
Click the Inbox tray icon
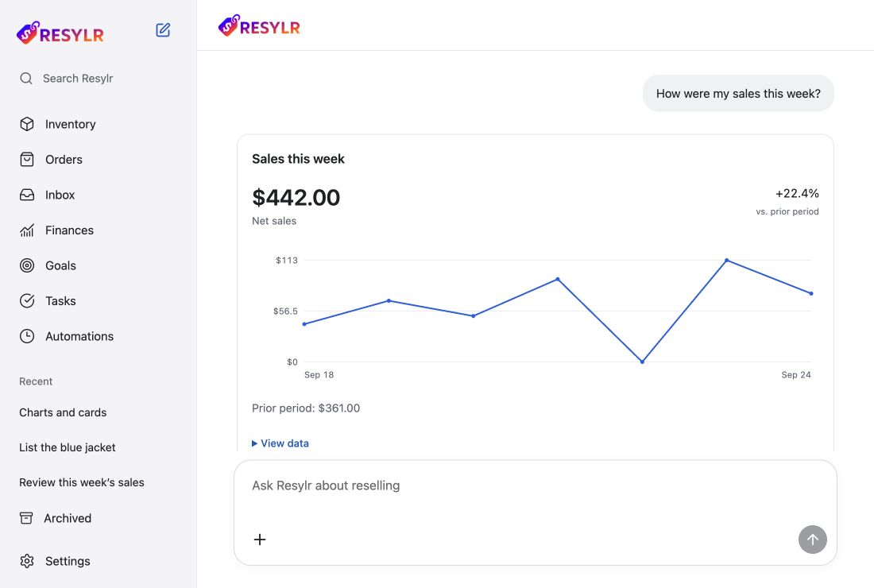(x=27, y=195)
